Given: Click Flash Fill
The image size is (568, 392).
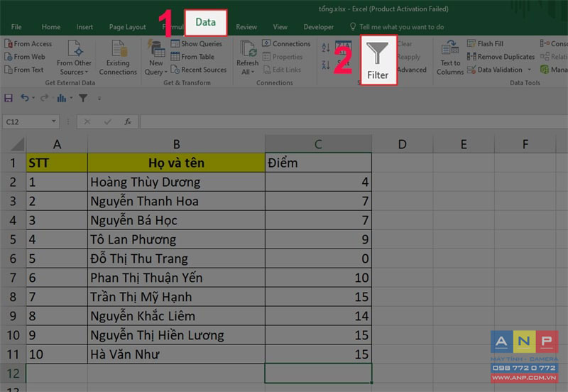Looking at the screenshot, I should [485, 44].
